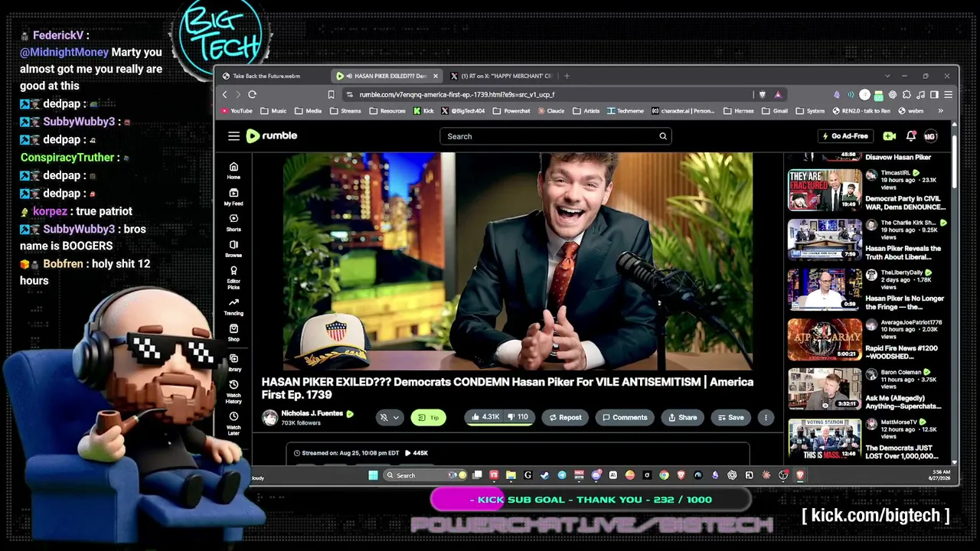Expand the notification options chevron beside the bell
Screen dimensions: 980x551
click(396, 418)
